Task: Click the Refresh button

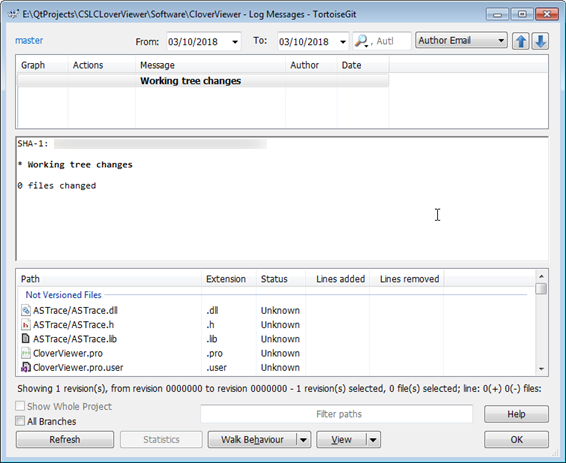Action: click(65, 440)
